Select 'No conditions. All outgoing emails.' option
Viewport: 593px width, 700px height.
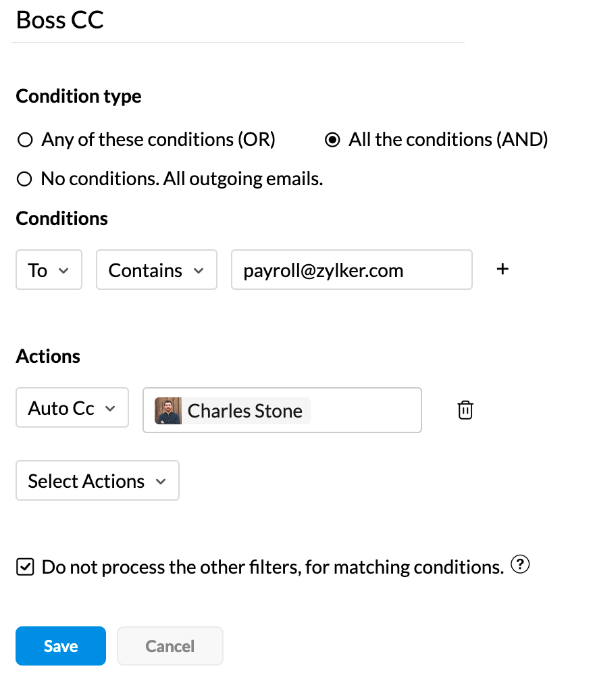coord(25,178)
